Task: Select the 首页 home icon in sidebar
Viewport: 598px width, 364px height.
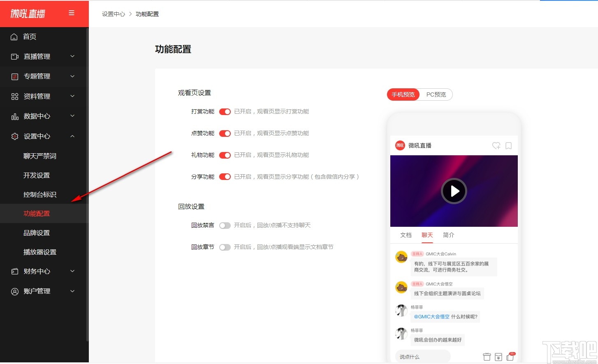Action: point(15,37)
